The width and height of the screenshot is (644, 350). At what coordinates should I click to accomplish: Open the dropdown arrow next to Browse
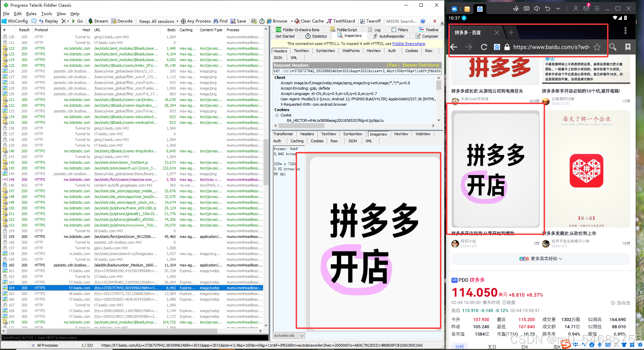(292, 21)
